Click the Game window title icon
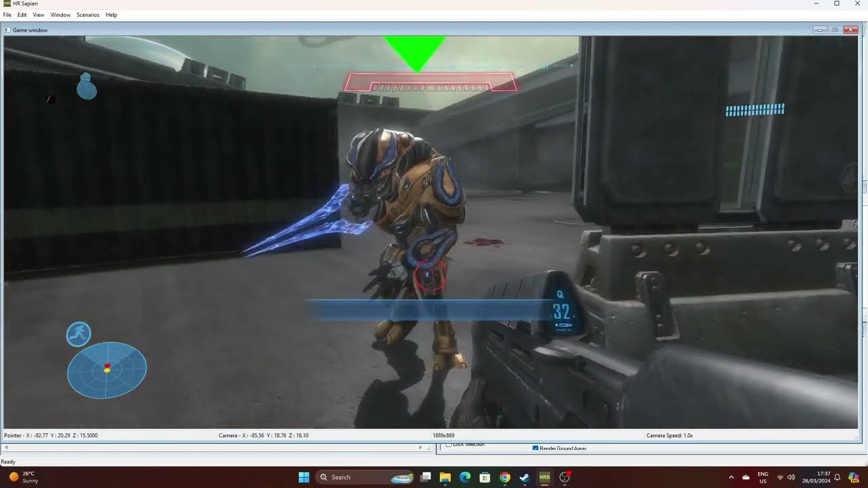868x488 pixels. pyautogui.click(x=7, y=30)
